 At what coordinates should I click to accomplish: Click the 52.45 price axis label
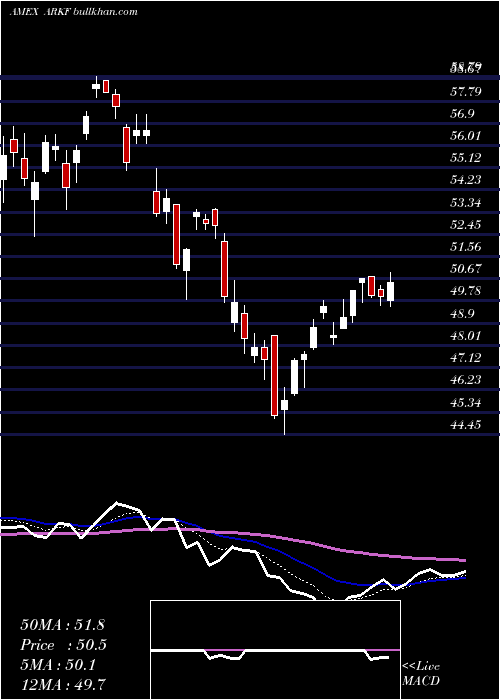(x=466, y=225)
